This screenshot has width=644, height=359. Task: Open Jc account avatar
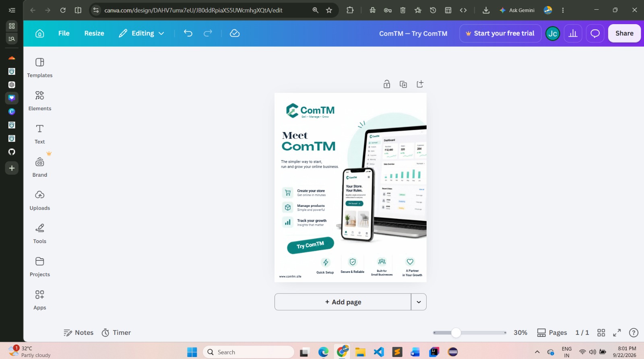point(553,33)
